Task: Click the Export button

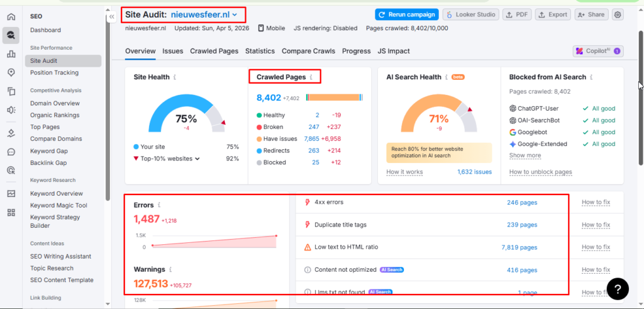Action: [x=553, y=14]
